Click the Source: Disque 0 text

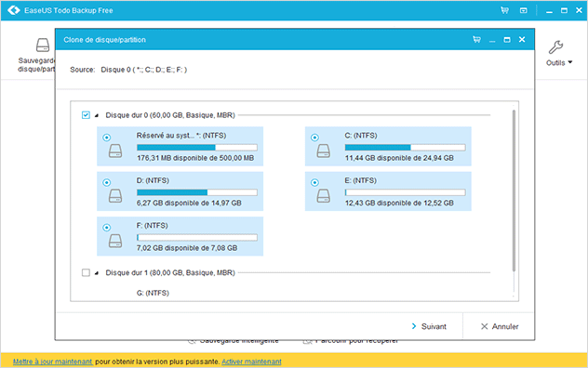[128, 70]
